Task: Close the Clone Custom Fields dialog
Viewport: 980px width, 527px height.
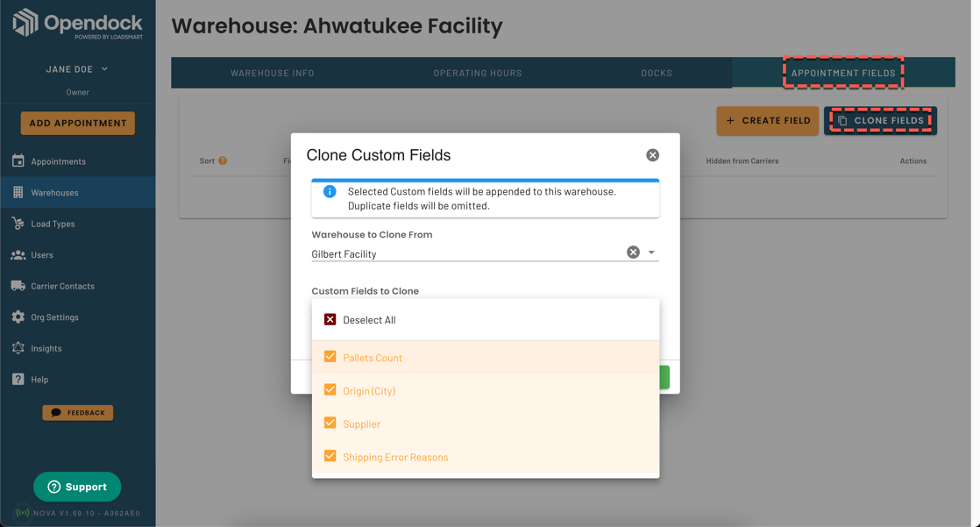Action: pyautogui.click(x=652, y=155)
